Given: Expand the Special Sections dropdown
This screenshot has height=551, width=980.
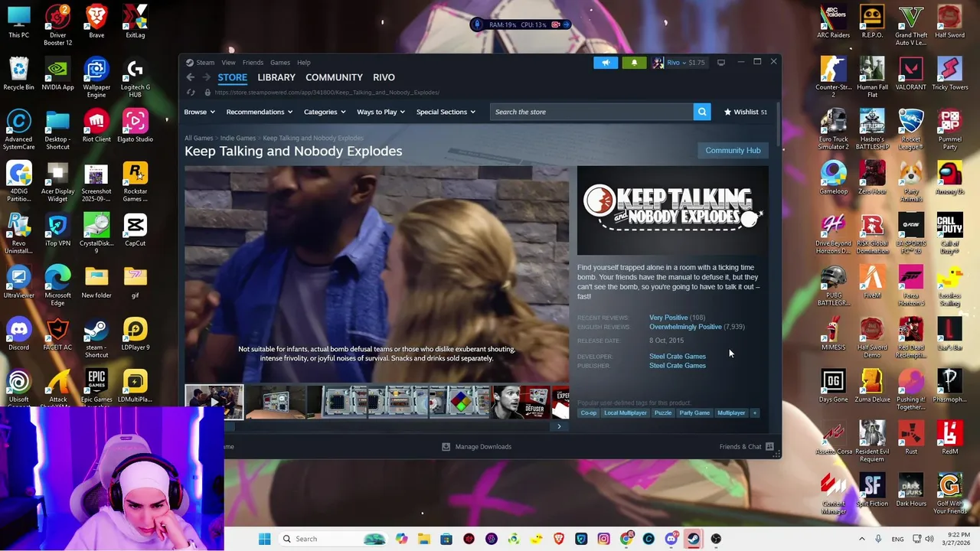Looking at the screenshot, I should pos(446,112).
